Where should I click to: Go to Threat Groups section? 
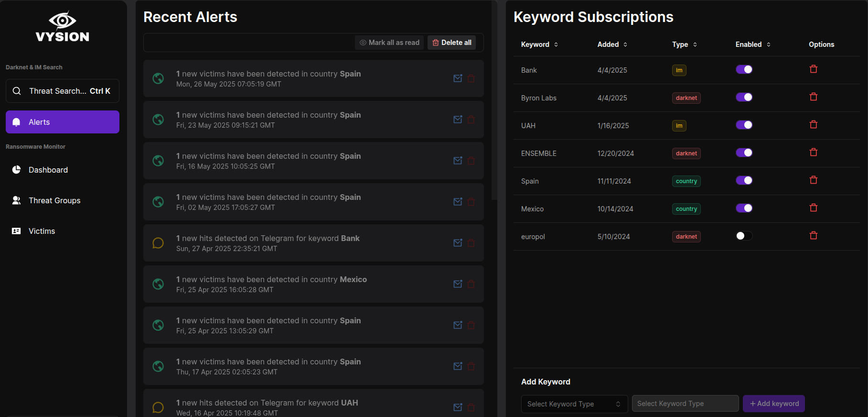(54, 200)
